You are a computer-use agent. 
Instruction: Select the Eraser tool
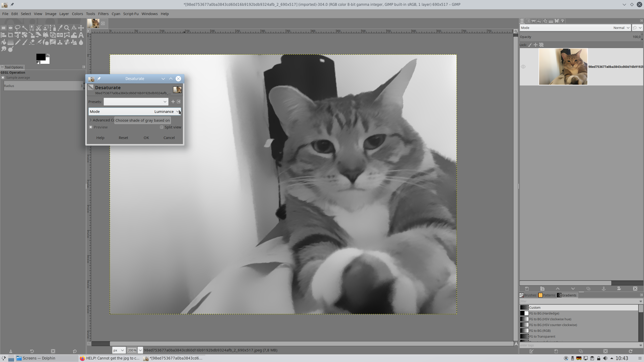point(32,42)
